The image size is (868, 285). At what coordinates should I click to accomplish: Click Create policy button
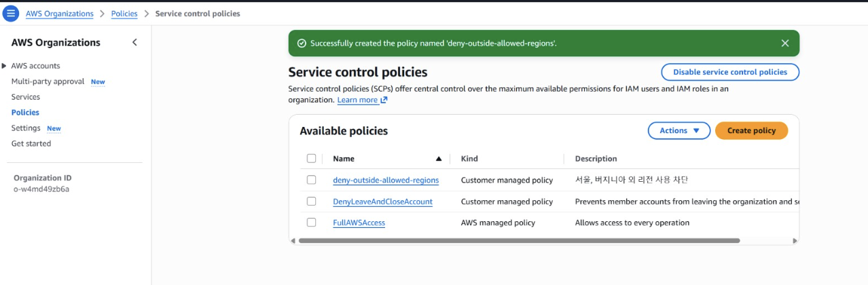point(751,131)
